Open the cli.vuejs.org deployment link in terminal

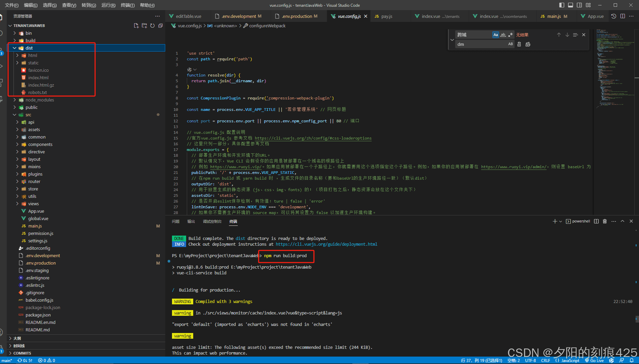326,244
